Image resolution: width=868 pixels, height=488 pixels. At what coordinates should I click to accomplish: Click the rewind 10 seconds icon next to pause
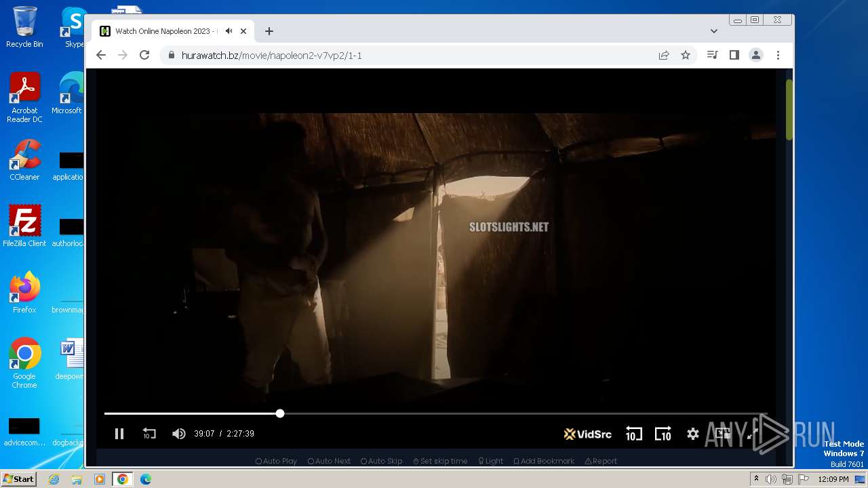pyautogui.click(x=149, y=434)
